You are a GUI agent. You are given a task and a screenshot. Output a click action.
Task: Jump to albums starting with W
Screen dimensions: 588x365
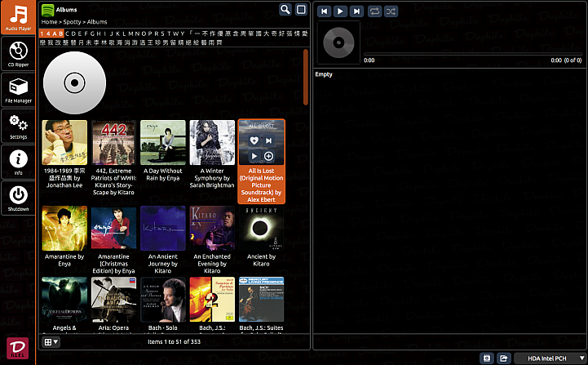click(x=175, y=33)
